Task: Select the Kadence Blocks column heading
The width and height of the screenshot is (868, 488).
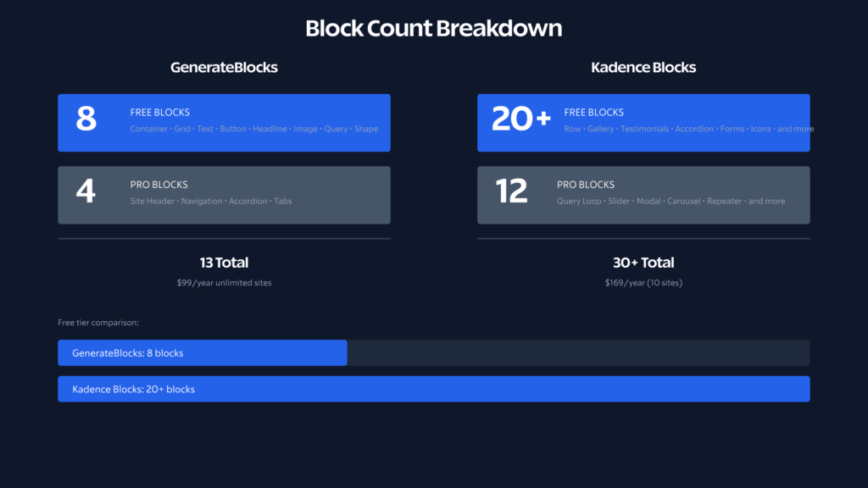Action: (643, 68)
